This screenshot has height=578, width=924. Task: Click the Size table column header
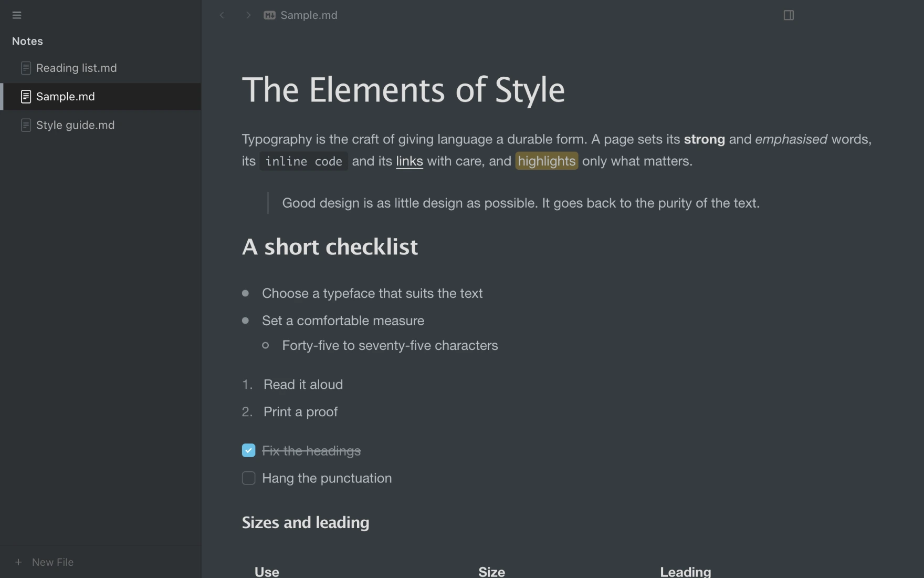(491, 572)
